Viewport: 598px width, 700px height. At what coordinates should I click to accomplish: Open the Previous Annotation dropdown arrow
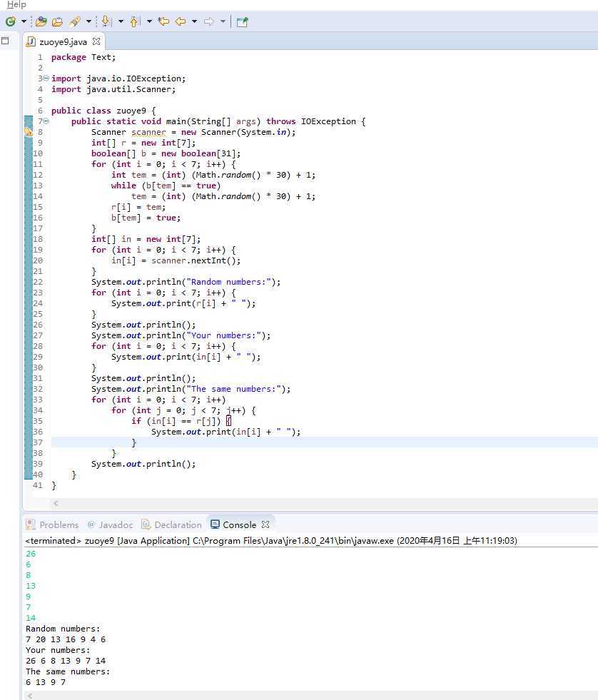click(149, 21)
